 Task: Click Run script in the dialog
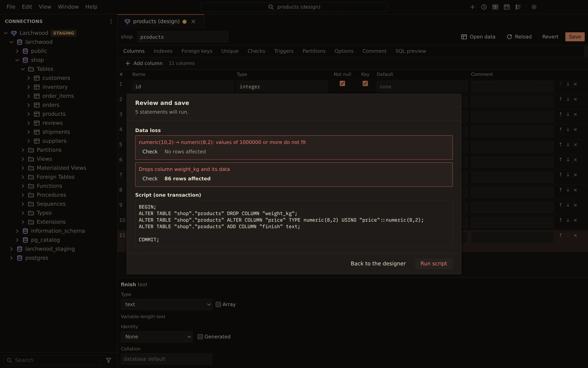tap(434, 264)
